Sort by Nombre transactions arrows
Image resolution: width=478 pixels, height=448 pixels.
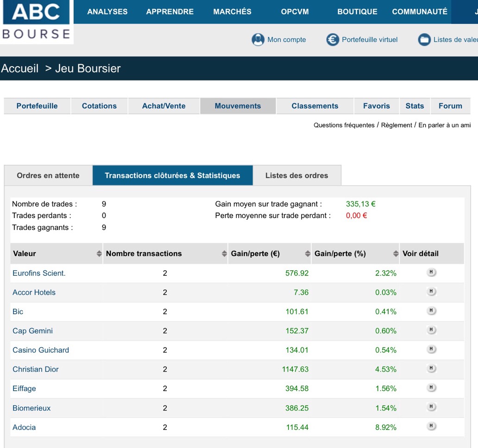pos(224,254)
